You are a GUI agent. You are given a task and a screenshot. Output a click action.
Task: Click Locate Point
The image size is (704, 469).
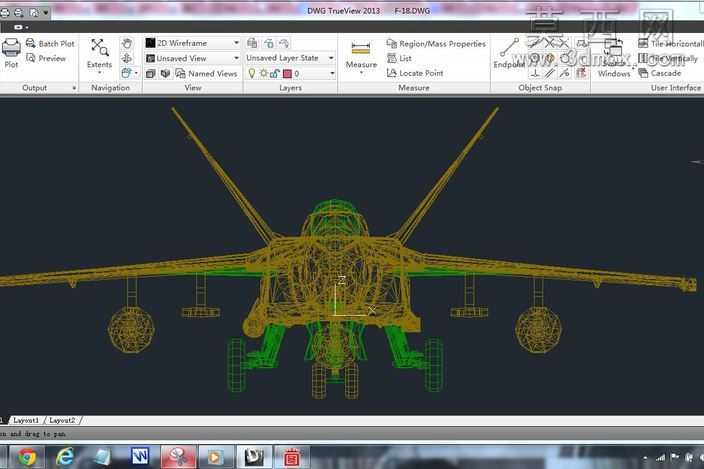(x=415, y=73)
